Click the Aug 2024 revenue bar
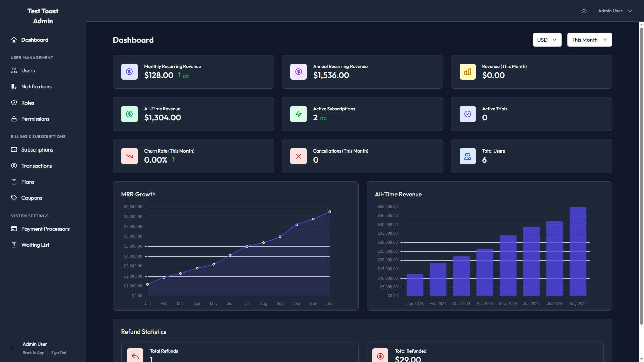Image resolution: width=644 pixels, height=362 pixels. click(x=578, y=251)
